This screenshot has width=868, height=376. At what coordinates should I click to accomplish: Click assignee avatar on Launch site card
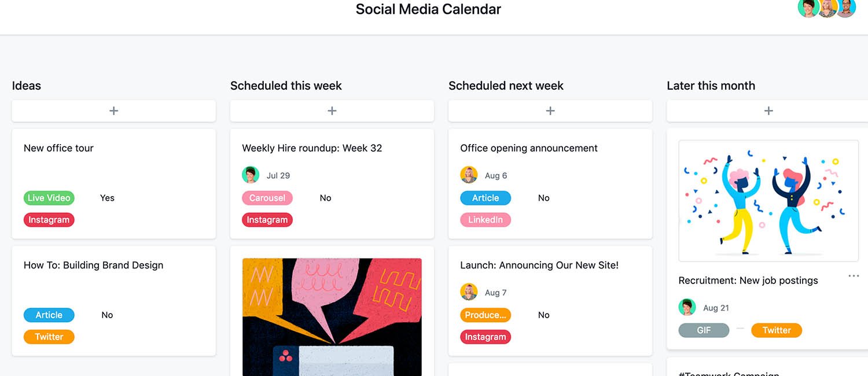[469, 292]
